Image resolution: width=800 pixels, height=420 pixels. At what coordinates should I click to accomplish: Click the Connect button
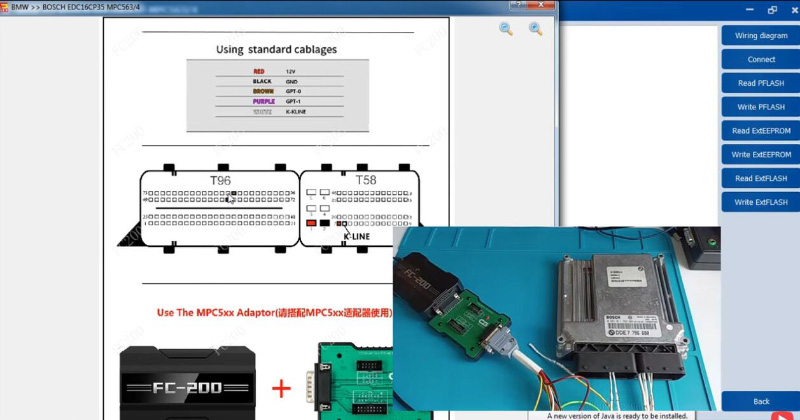tap(761, 59)
